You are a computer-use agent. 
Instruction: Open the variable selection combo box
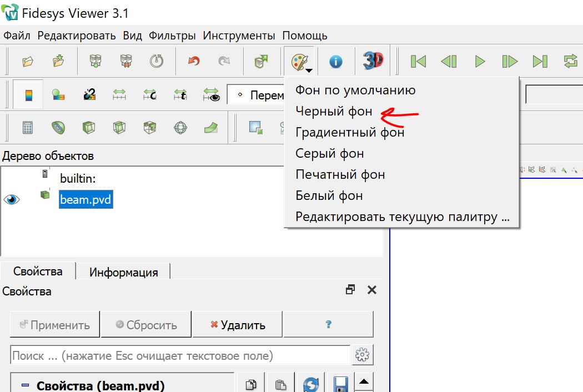(256, 95)
